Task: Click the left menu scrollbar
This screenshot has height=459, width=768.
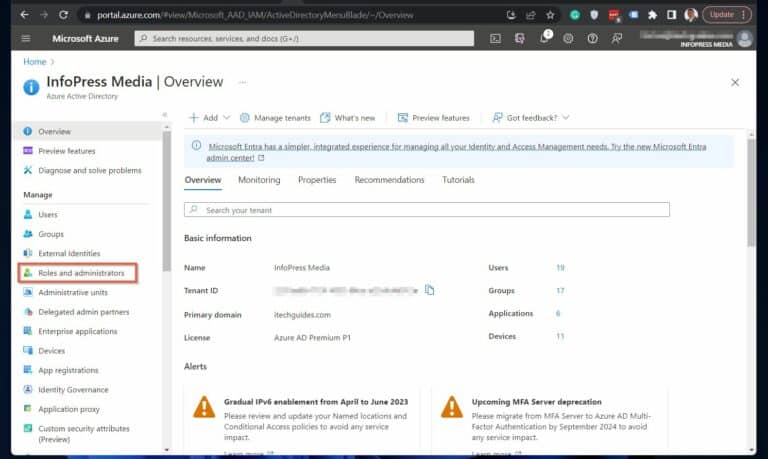Action: (167, 201)
